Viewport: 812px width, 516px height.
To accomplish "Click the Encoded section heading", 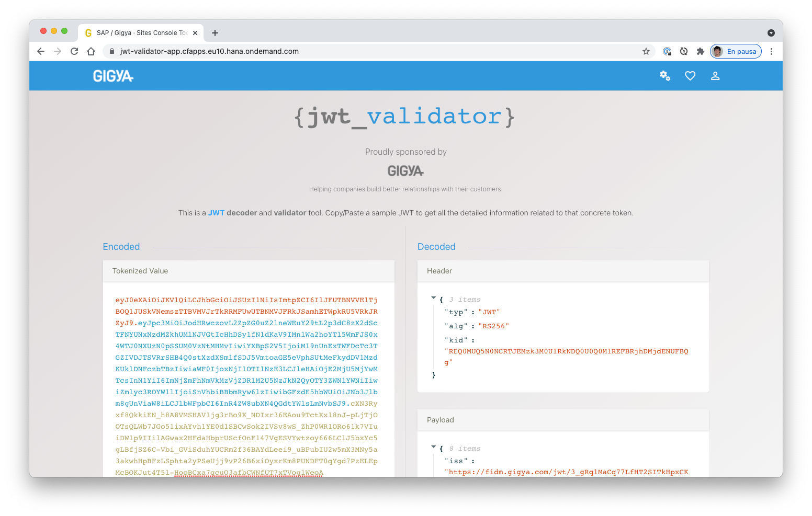I will point(121,247).
